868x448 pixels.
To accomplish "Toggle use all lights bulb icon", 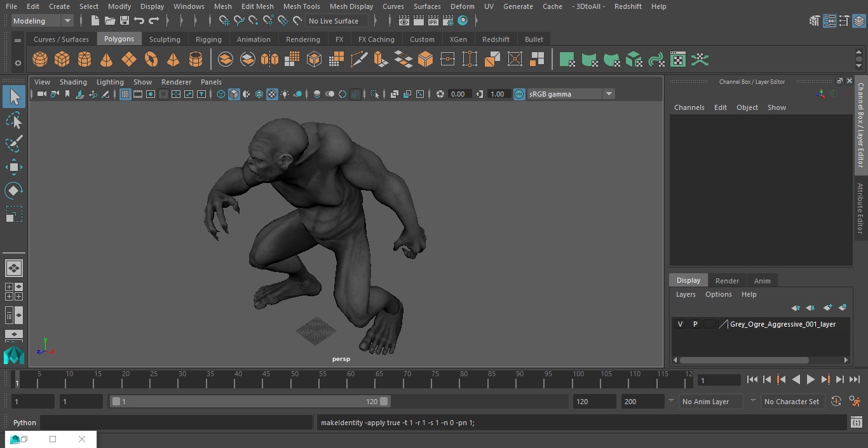I will [285, 94].
